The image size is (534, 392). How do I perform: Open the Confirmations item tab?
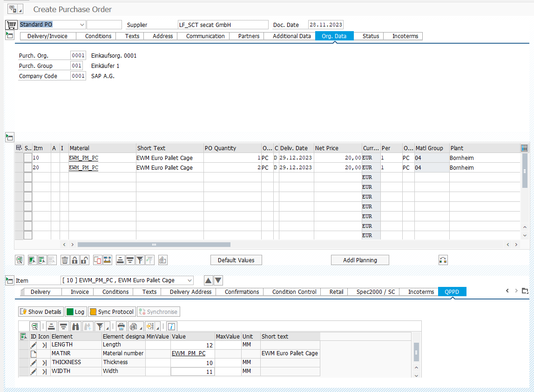(242, 292)
